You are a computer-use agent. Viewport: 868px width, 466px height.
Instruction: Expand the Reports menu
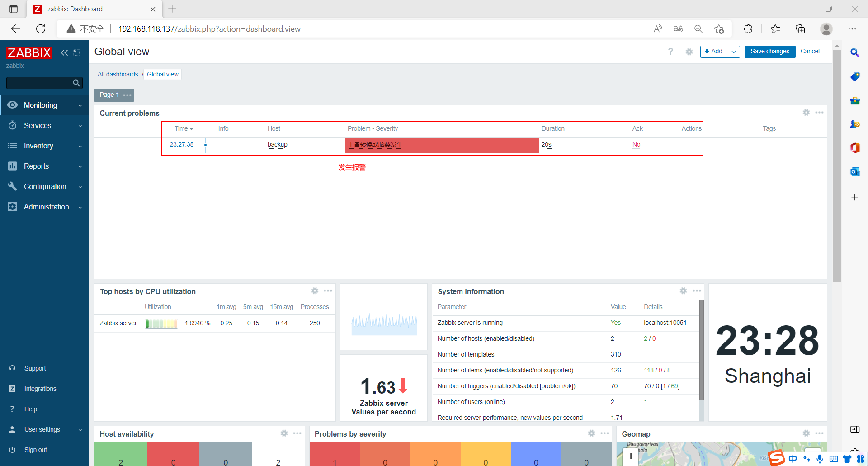pyautogui.click(x=45, y=166)
